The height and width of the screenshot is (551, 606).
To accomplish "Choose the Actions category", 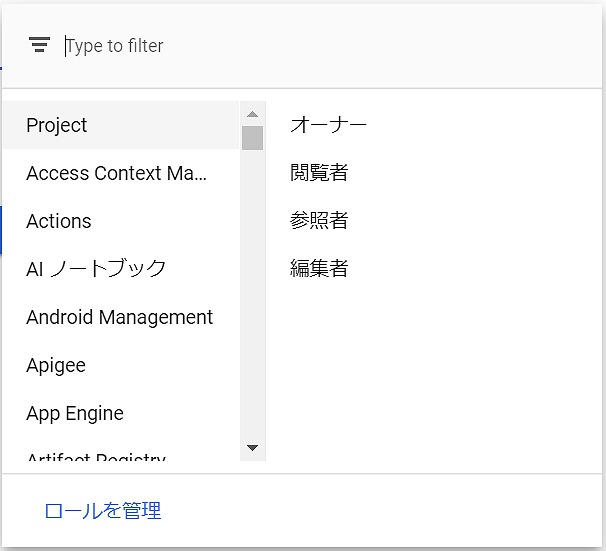I will pos(121,221).
